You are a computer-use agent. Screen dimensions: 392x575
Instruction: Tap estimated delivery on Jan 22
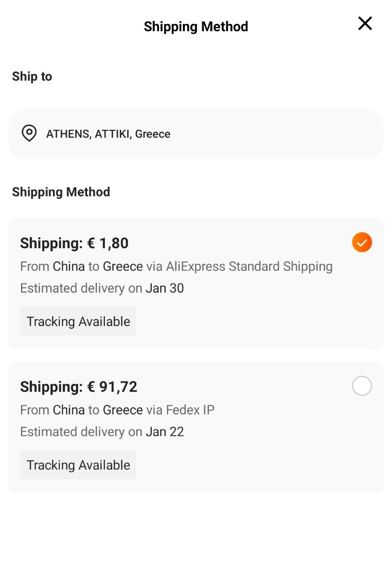pyautogui.click(x=102, y=432)
